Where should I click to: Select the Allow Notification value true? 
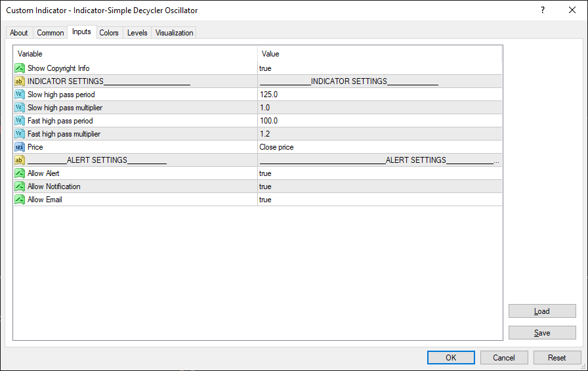[x=265, y=186]
